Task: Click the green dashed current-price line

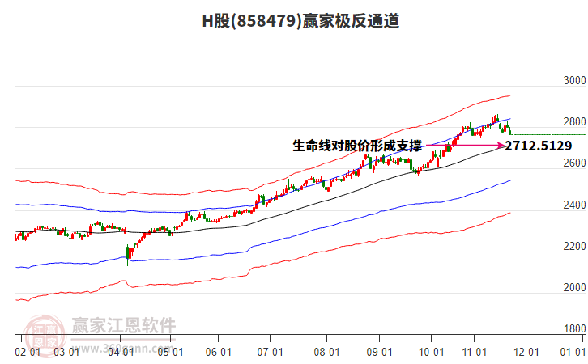Action: [x=548, y=134]
